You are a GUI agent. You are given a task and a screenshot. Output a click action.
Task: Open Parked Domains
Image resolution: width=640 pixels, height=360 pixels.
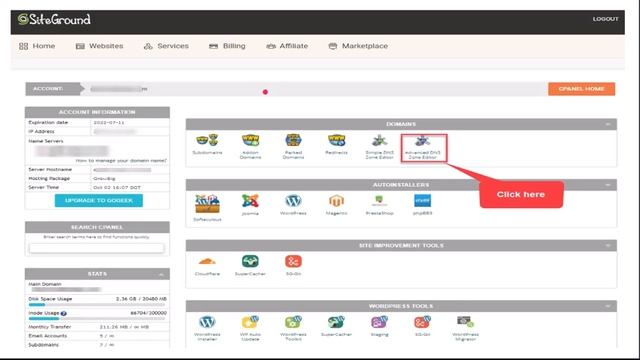tap(293, 146)
